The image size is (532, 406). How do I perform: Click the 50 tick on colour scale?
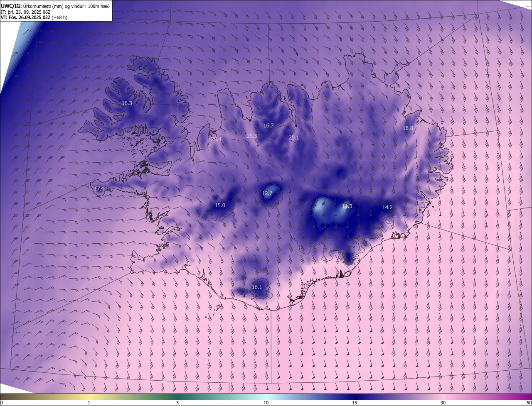pos(529,403)
